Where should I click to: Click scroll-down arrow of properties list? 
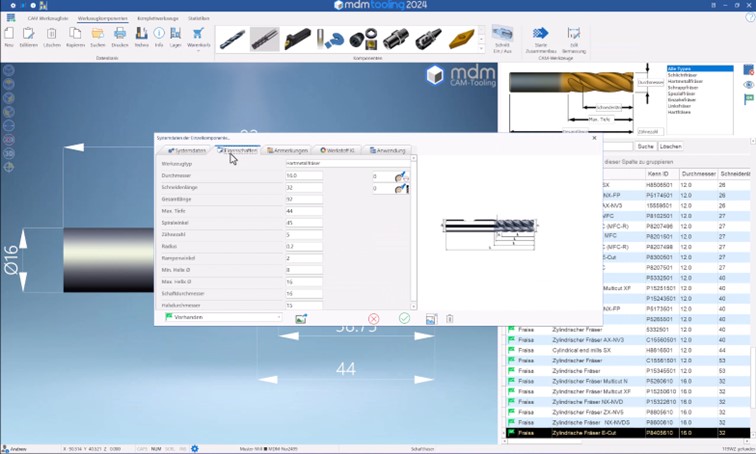pyautogui.click(x=413, y=306)
